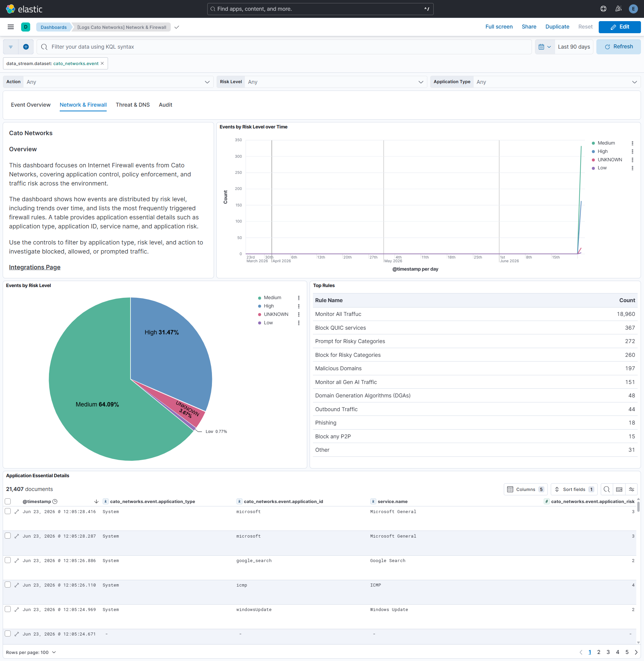Sort by the timestamp arrow icon
Screen dimensions: 644x661
click(x=96, y=501)
